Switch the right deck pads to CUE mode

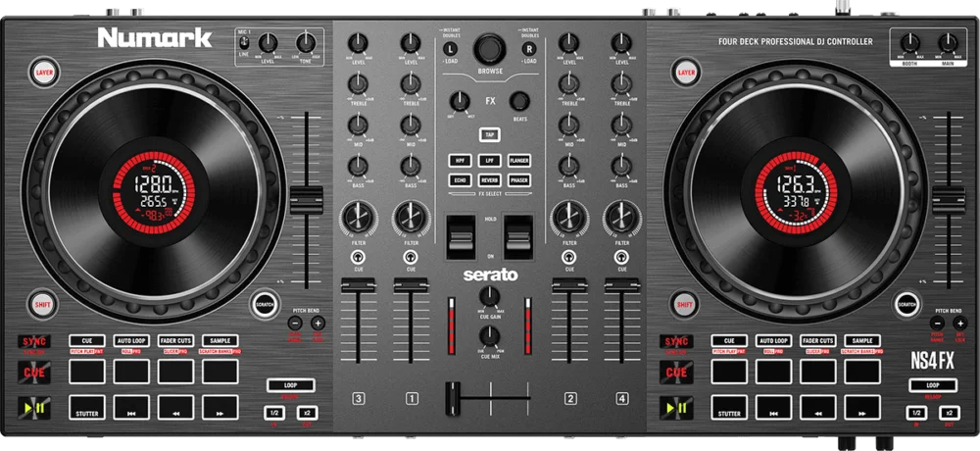[729, 341]
